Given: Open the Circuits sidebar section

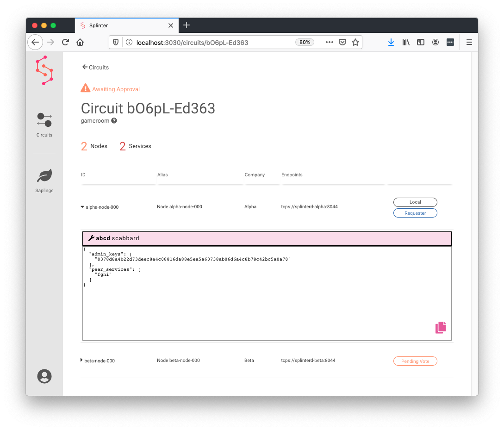Looking at the screenshot, I should pyautogui.click(x=44, y=125).
